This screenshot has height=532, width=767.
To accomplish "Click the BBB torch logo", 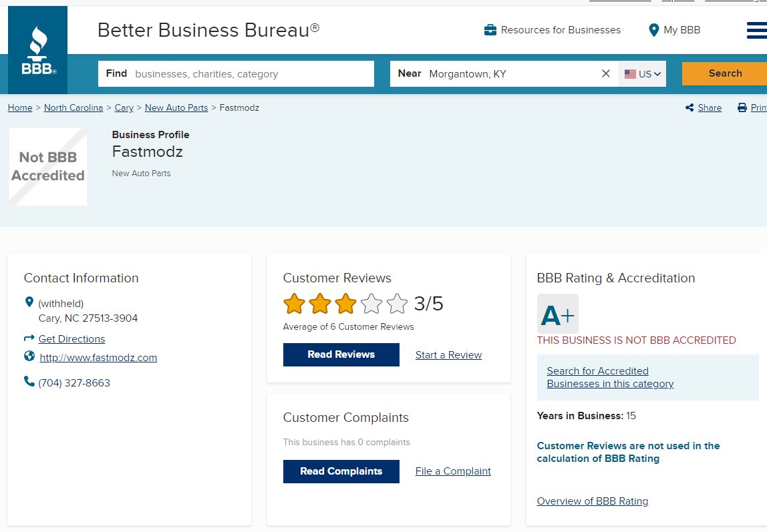I will pyautogui.click(x=37, y=50).
